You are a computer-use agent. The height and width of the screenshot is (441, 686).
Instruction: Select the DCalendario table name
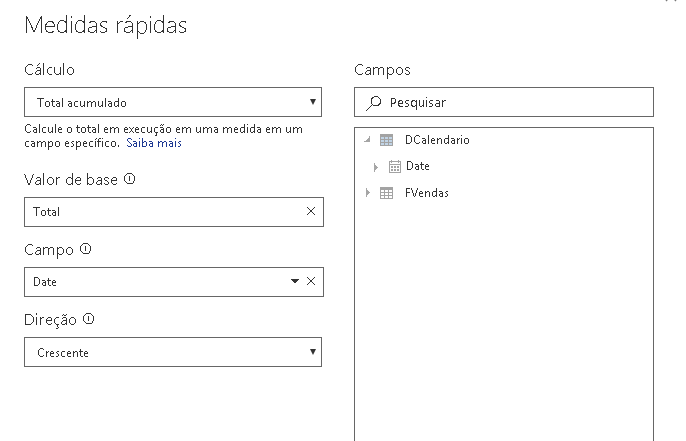pyautogui.click(x=437, y=140)
